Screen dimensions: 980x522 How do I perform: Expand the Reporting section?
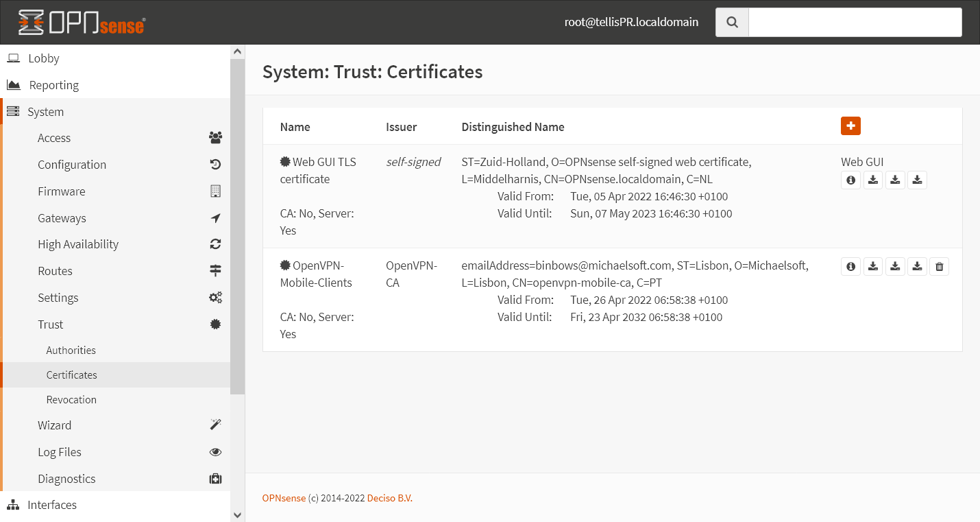(x=53, y=84)
